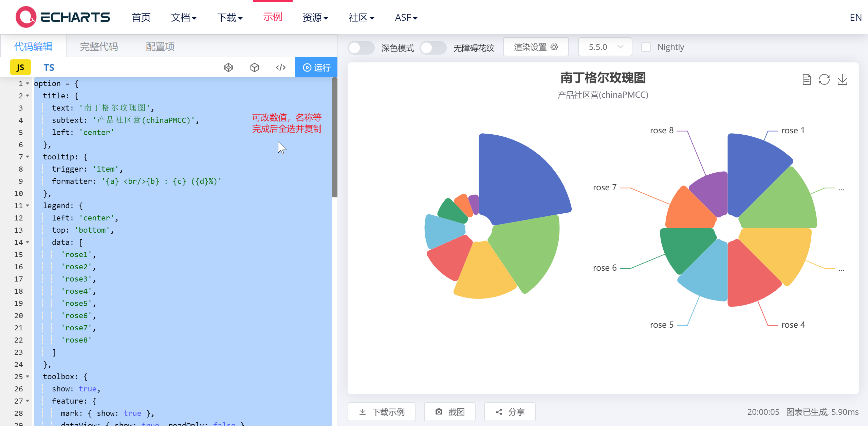Enable the accessibility pattern switch
The height and width of the screenshot is (426, 868).
(x=433, y=47)
